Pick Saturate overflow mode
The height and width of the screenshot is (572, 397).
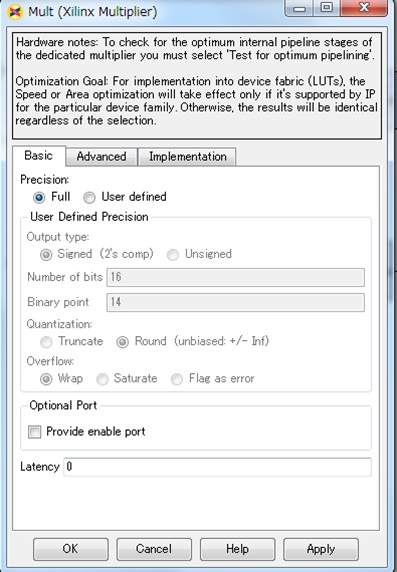102,379
